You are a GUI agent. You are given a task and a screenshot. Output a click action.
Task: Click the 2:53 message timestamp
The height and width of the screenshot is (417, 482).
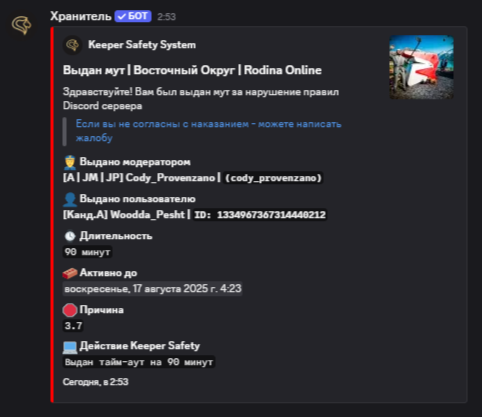pos(166,17)
